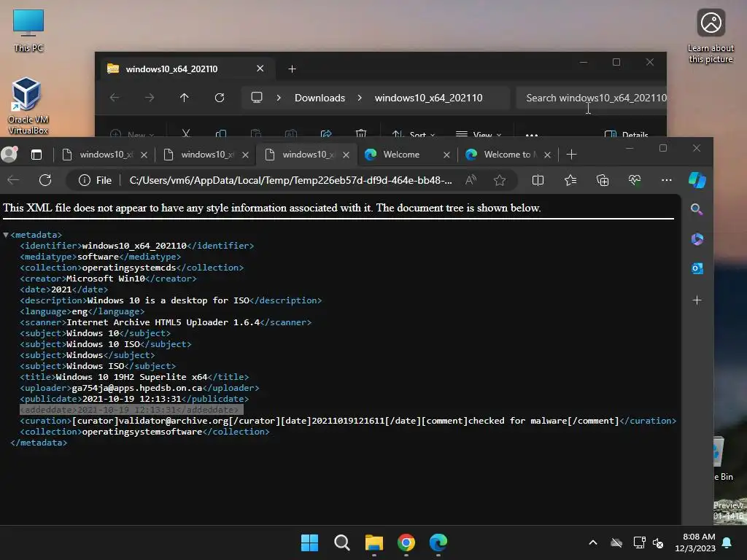Click the PC icon in Explorer address bar
Viewport: 747px width, 560px height.
click(257, 98)
